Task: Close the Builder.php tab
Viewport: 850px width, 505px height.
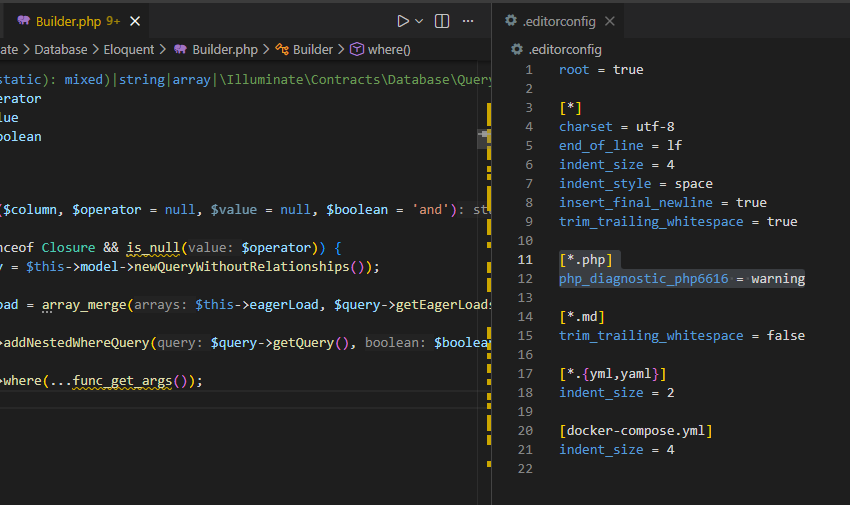Action: pos(136,21)
